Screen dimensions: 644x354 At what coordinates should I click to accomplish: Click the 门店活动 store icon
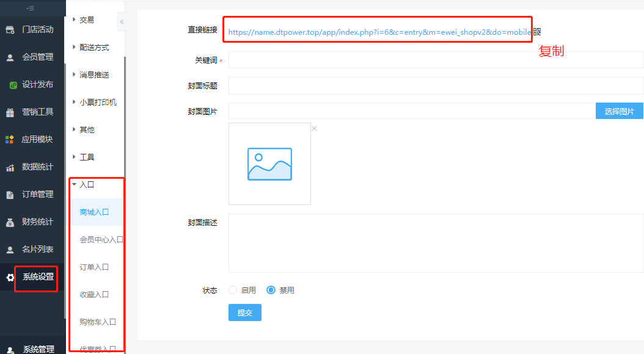[x=10, y=29]
